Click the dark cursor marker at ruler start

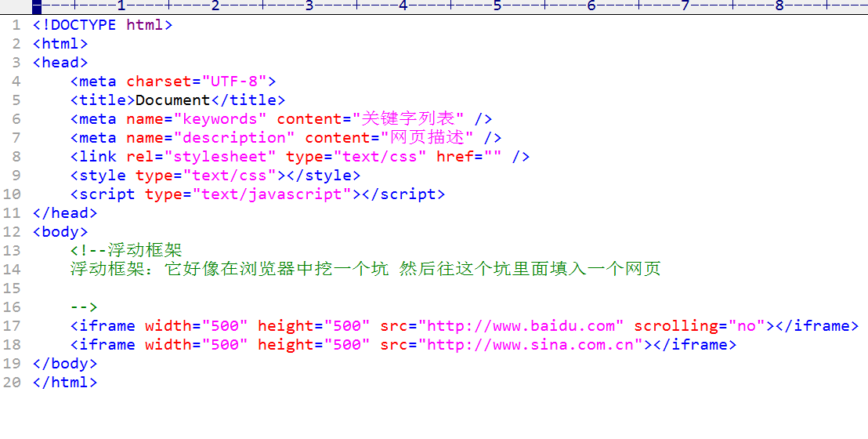(x=37, y=6)
